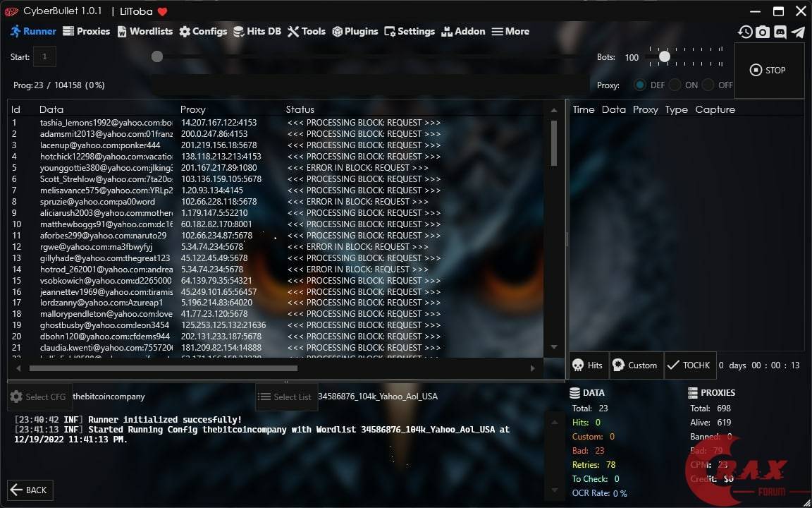This screenshot has width=812, height=508.
Task: Click the runner list vertical scrollbar down arrow
Action: tap(553, 347)
